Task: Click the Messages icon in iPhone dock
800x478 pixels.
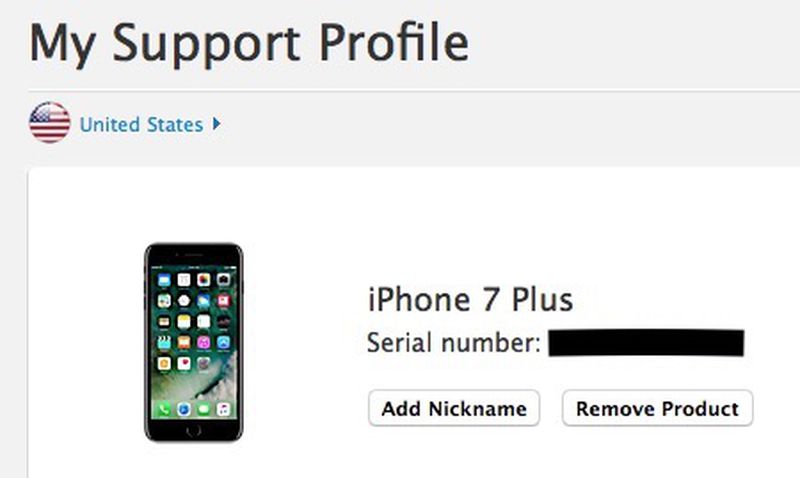Action: pyautogui.click(x=204, y=409)
